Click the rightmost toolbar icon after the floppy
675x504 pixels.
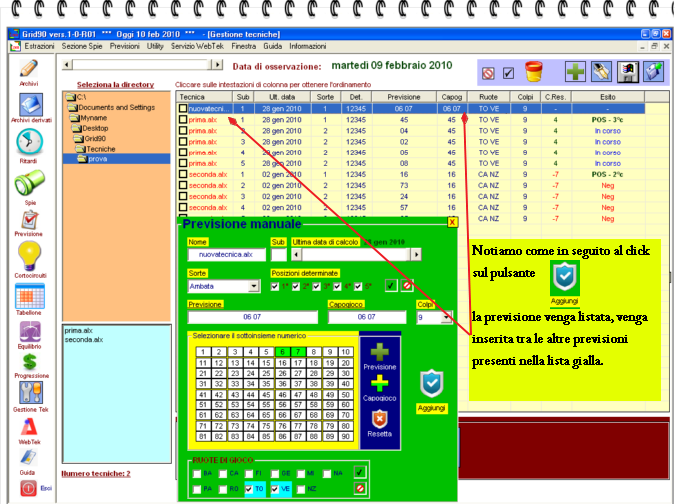click(x=653, y=71)
